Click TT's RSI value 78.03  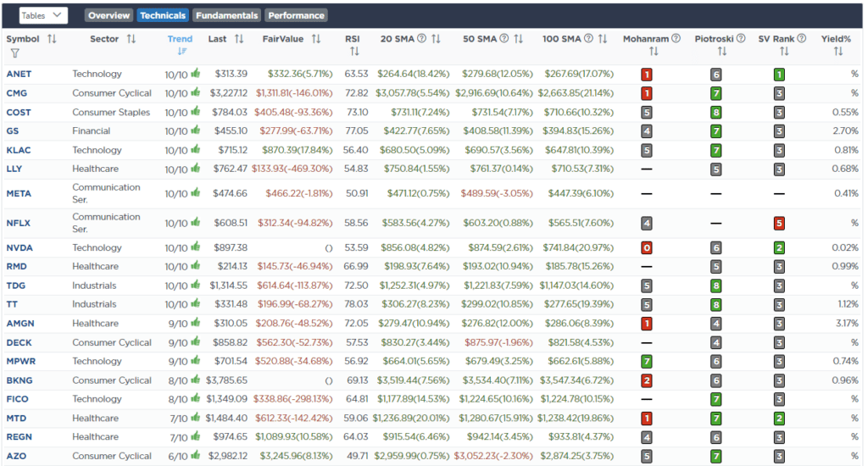355,304
